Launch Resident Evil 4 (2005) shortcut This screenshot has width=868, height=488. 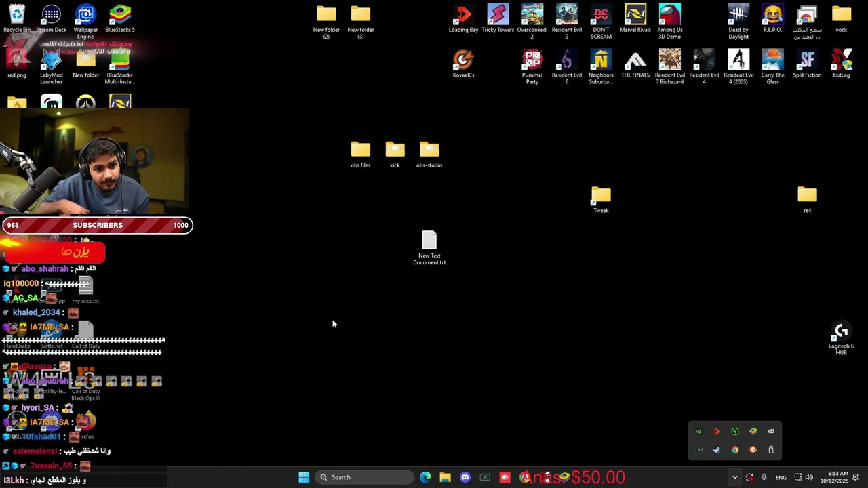(738, 67)
